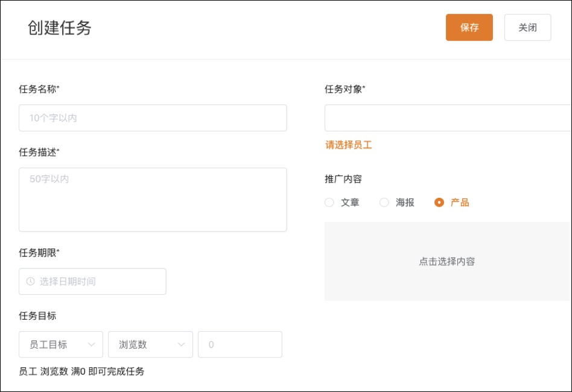This screenshot has height=392, width=572.
Task: Open the 选择日期时间 date picker
Action: click(92, 282)
